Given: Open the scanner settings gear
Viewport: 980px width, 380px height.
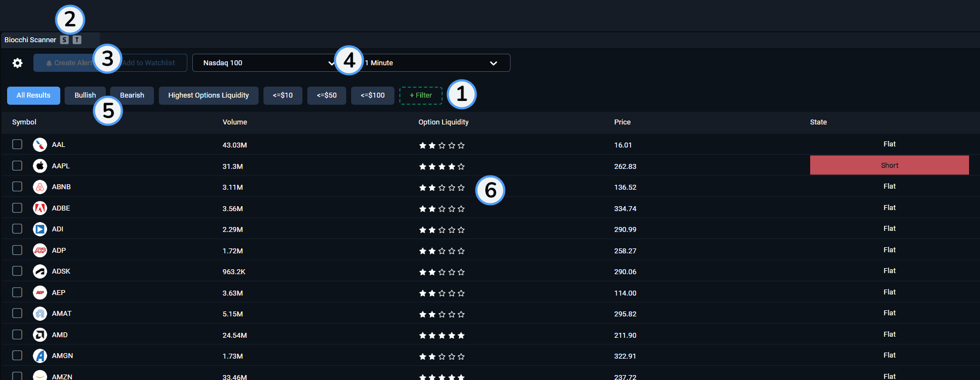Looking at the screenshot, I should 18,63.
